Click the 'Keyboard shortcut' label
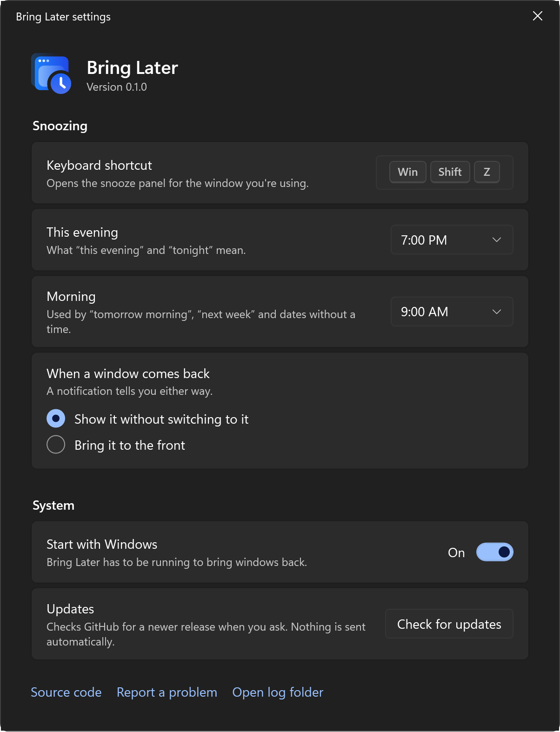560x732 pixels. point(100,166)
